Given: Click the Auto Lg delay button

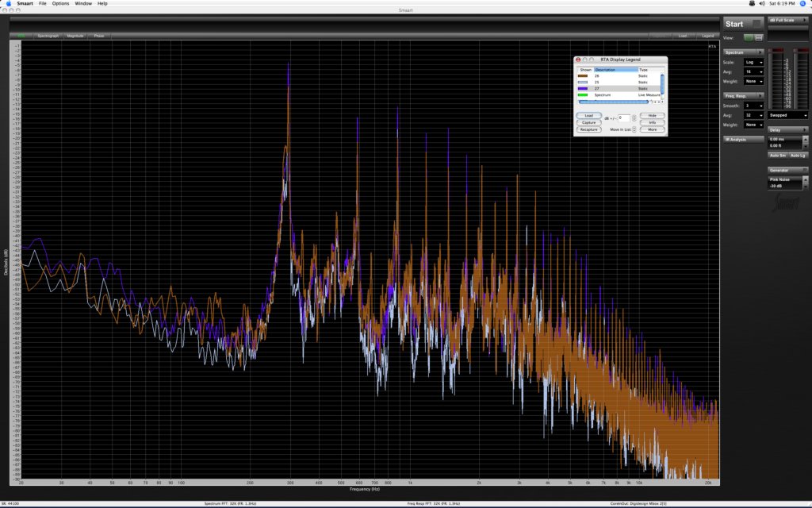Looking at the screenshot, I should click(x=798, y=156).
